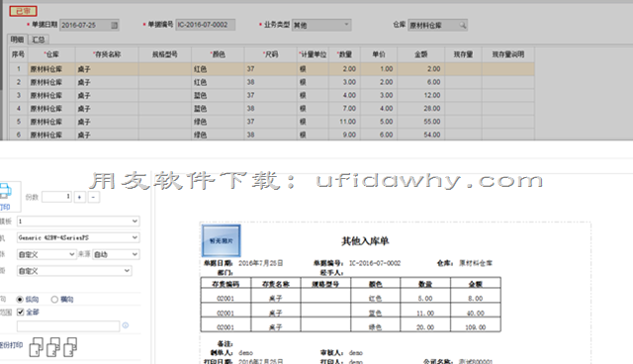Click the 规格型号 column header in top grid

165,54
